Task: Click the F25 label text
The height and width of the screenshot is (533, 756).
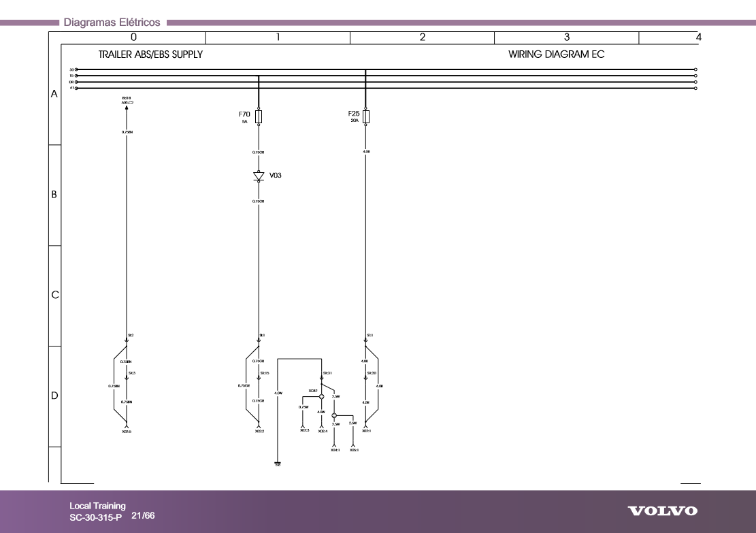Action: (x=354, y=114)
